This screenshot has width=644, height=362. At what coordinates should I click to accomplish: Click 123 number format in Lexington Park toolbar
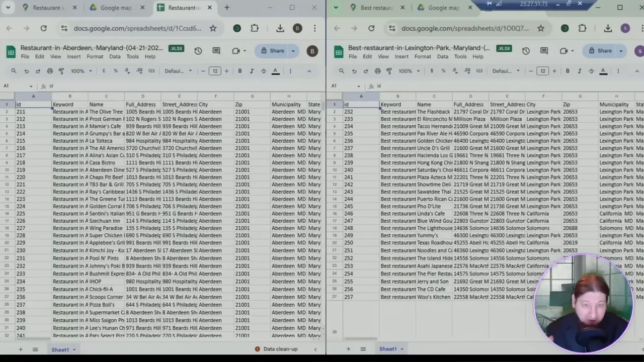coord(479,71)
